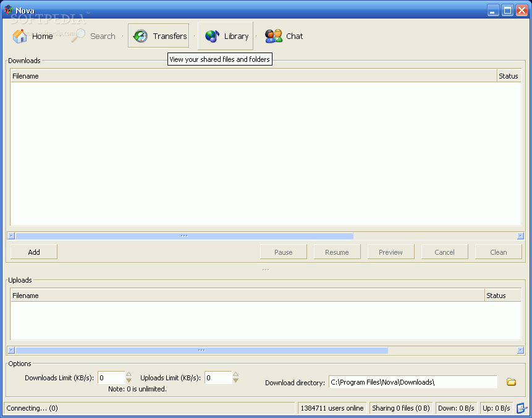Increase the Uploads Limit with up arrow

point(235,374)
